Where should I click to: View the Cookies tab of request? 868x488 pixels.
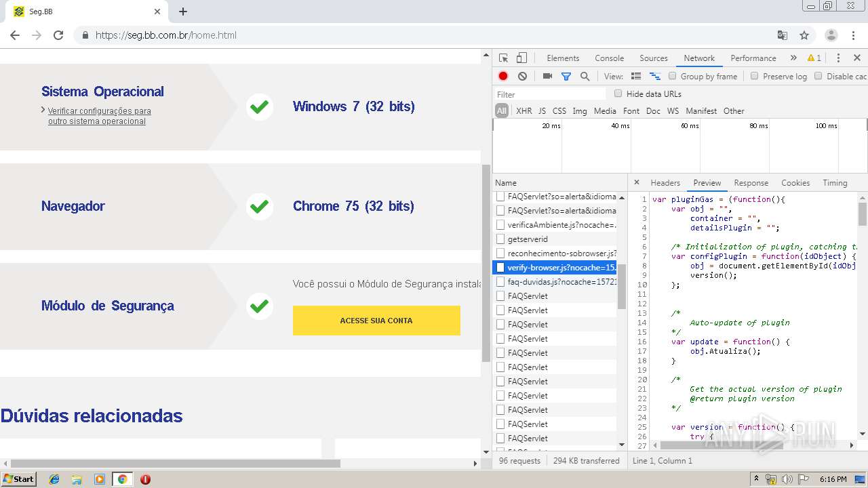(795, 183)
